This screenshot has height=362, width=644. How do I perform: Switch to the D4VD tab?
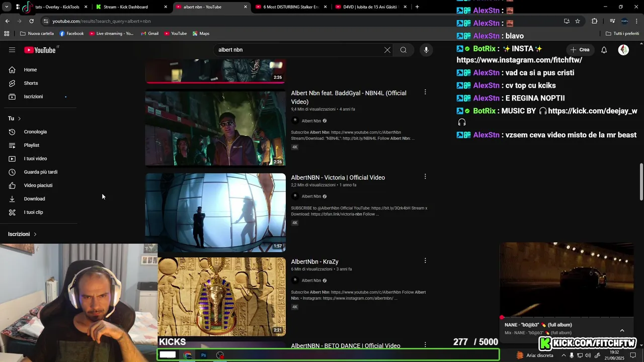(371, 7)
